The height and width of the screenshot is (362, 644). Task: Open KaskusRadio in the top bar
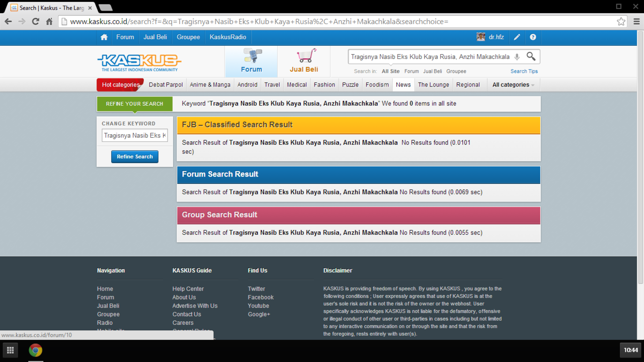point(228,37)
